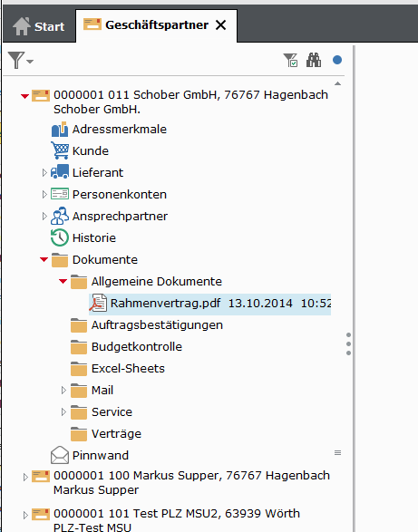418x532 pixels.
Task: Click the Pinnwand envelope icon
Action: [60, 455]
